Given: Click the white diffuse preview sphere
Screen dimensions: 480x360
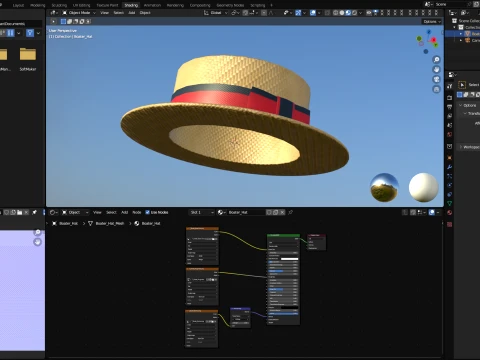Looking at the screenshot, I should [x=424, y=187].
